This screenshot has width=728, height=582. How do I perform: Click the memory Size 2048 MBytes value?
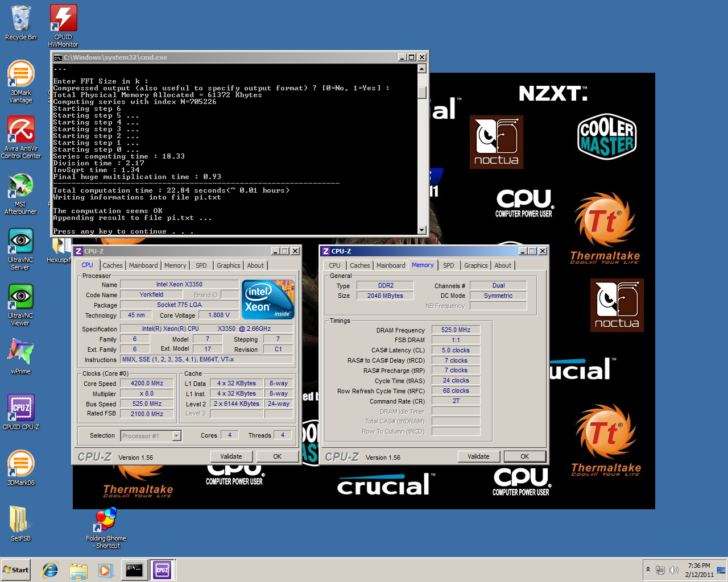pyautogui.click(x=385, y=296)
